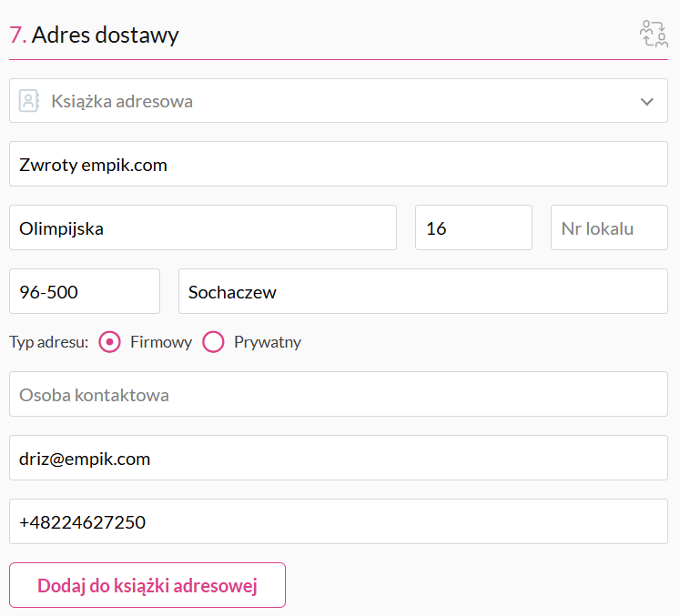Click the phone number field +48224627250

tap(339, 521)
